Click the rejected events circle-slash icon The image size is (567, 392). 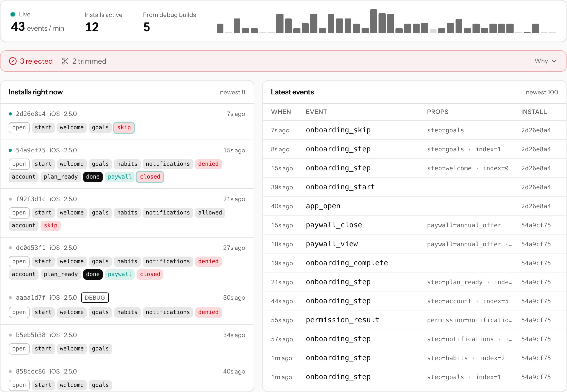pyautogui.click(x=13, y=61)
